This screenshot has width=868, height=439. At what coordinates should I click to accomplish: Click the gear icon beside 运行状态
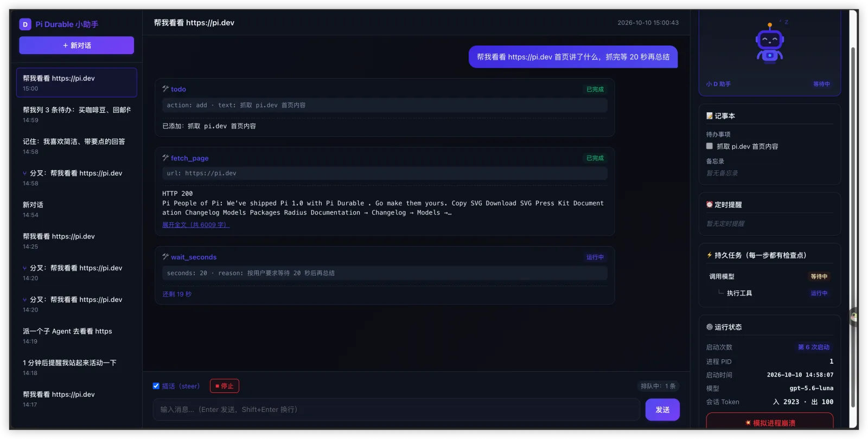pyautogui.click(x=710, y=327)
